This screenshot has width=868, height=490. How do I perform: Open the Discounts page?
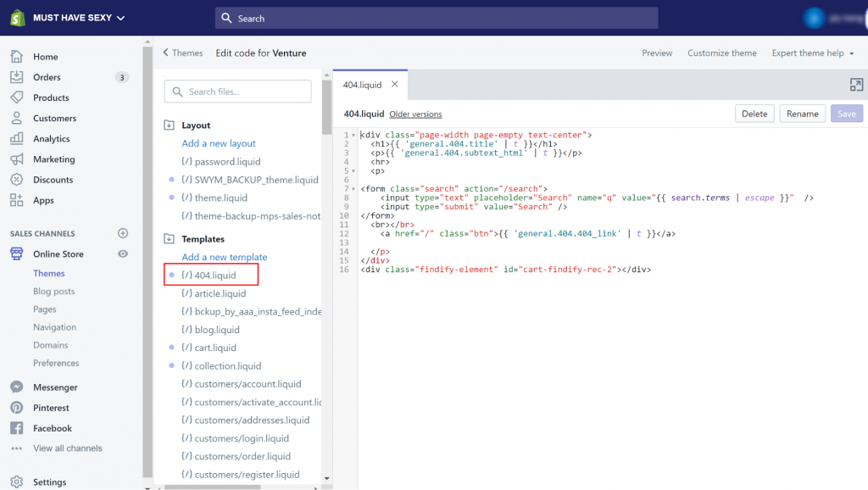(x=53, y=180)
